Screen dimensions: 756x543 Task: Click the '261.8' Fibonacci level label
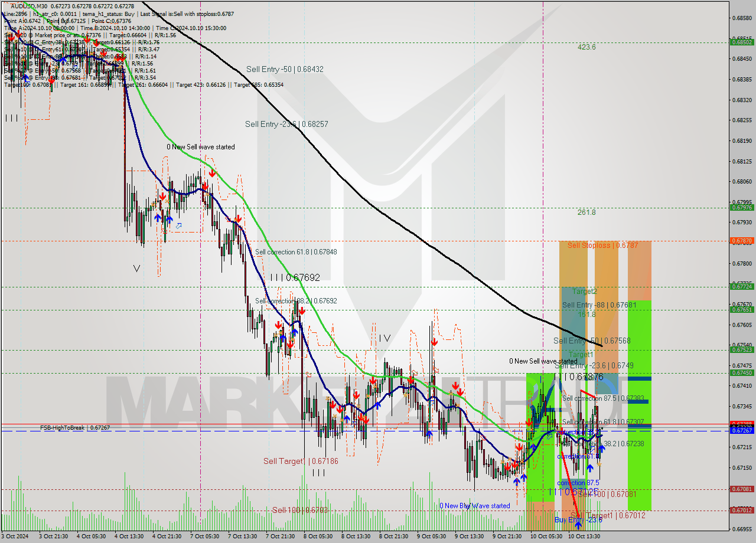pyautogui.click(x=586, y=212)
